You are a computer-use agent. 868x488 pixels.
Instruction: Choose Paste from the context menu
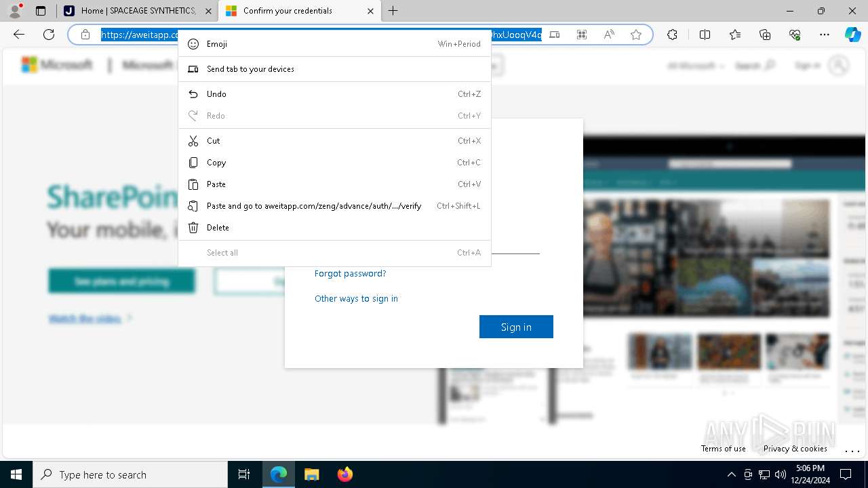pyautogui.click(x=334, y=184)
